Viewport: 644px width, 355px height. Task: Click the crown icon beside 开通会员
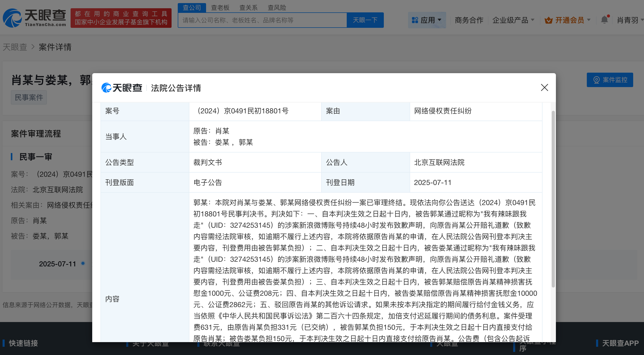tap(549, 20)
